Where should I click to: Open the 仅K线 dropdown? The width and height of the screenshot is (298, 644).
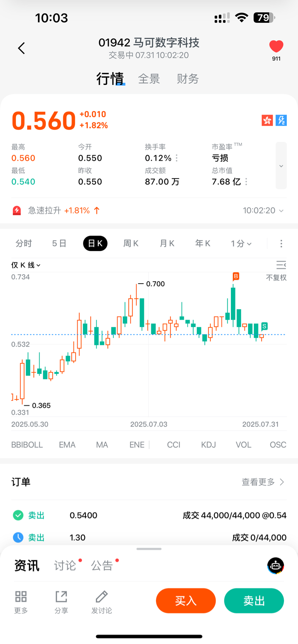[26, 265]
